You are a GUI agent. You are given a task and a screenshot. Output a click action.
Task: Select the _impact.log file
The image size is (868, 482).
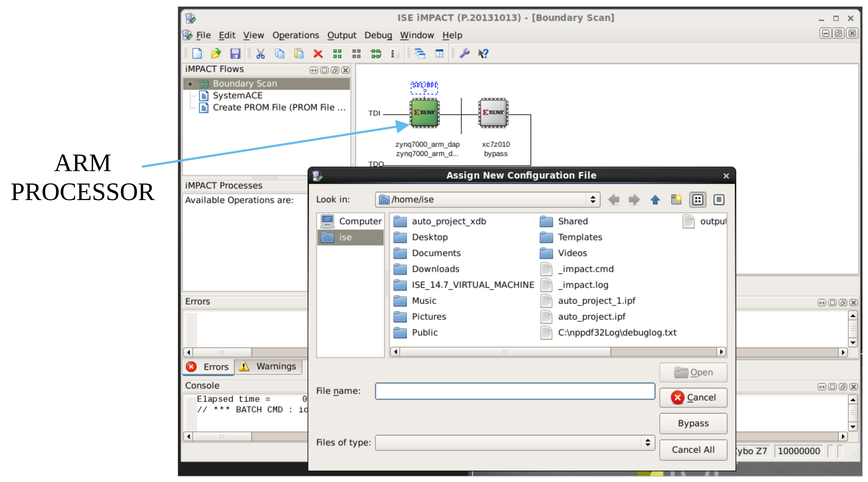click(x=574, y=285)
